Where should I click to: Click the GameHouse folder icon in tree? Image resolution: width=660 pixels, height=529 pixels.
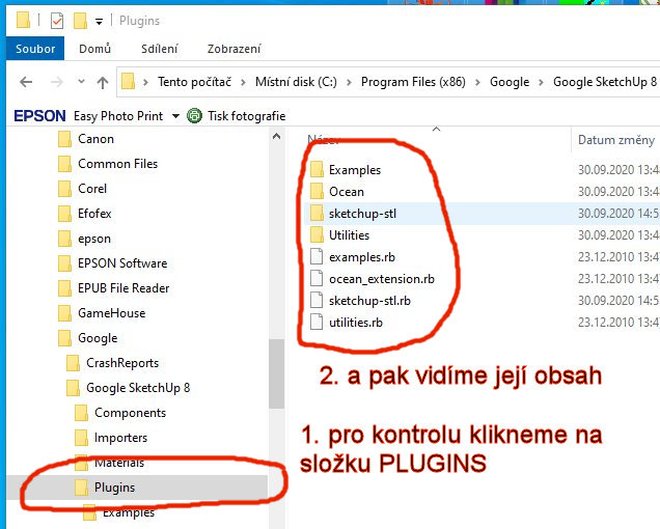(x=64, y=313)
